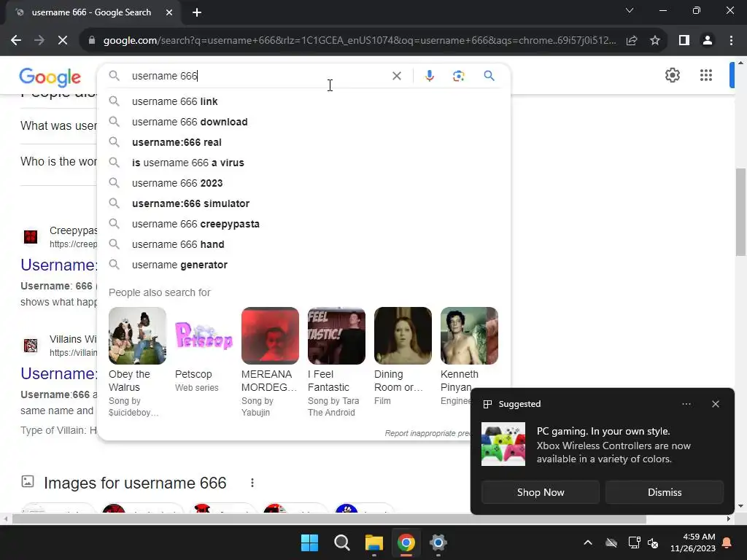Start voice search with the microphone
This screenshot has width=747, height=560.
pos(429,76)
